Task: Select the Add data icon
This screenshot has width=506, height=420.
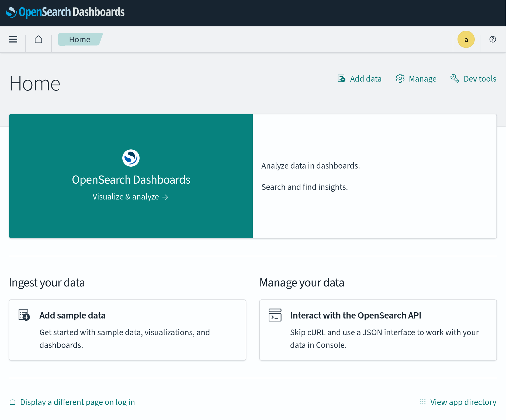Action: point(341,78)
